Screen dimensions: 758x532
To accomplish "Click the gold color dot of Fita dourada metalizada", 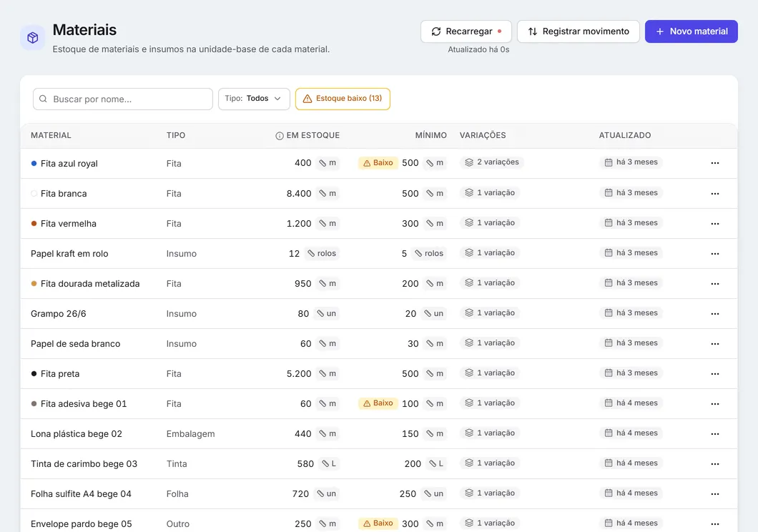I will coord(34,284).
